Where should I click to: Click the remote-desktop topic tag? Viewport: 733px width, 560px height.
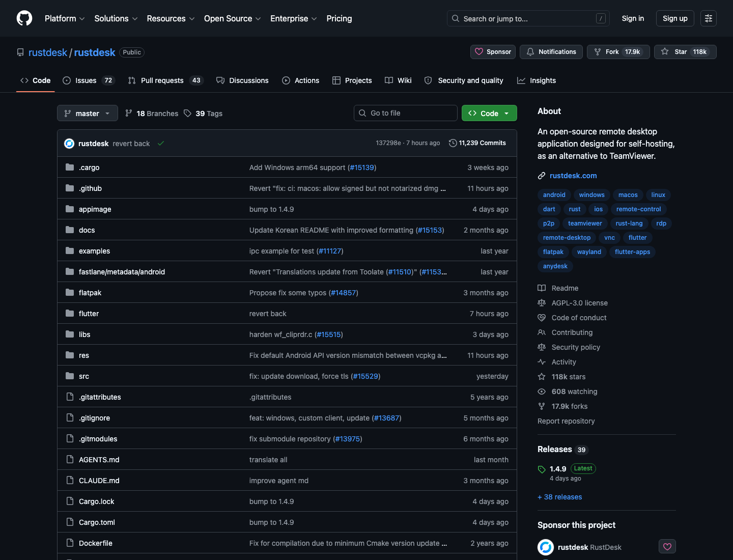tap(567, 238)
